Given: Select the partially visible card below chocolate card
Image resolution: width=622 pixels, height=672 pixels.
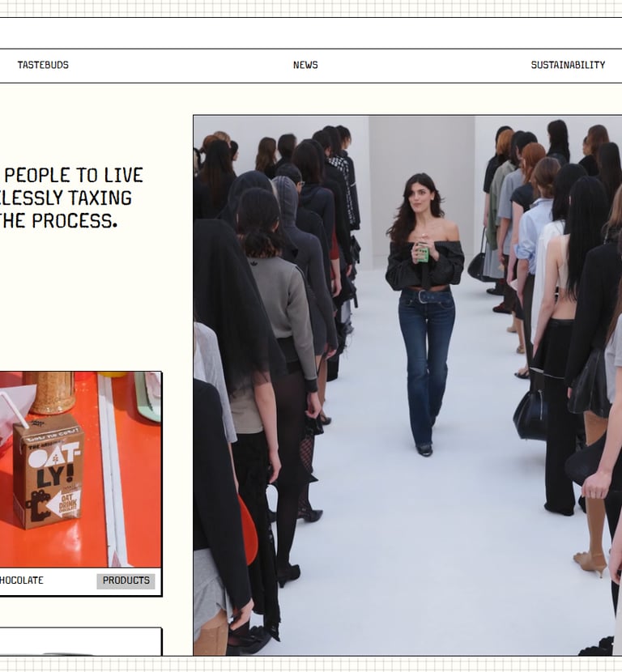Looking at the screenshot, I should (81, 641).
